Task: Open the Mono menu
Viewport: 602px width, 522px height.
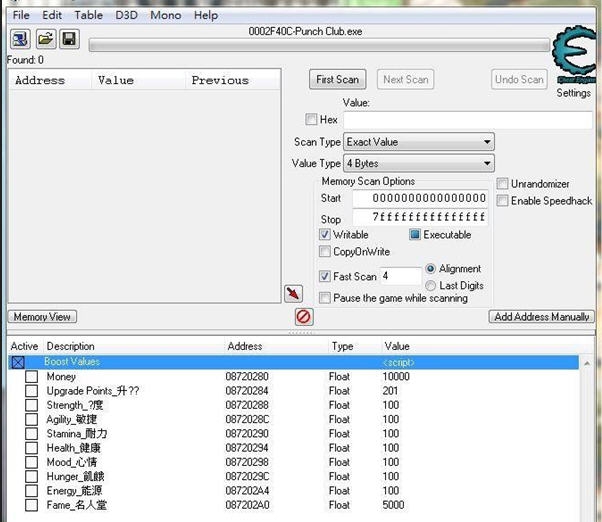Action: click(x=165, y=16)
